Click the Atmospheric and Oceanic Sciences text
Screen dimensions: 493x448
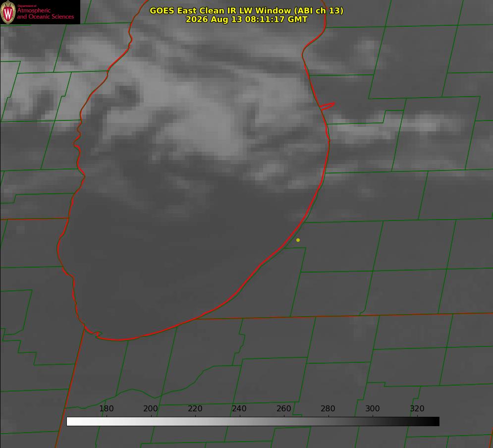[x=45, y=13]
